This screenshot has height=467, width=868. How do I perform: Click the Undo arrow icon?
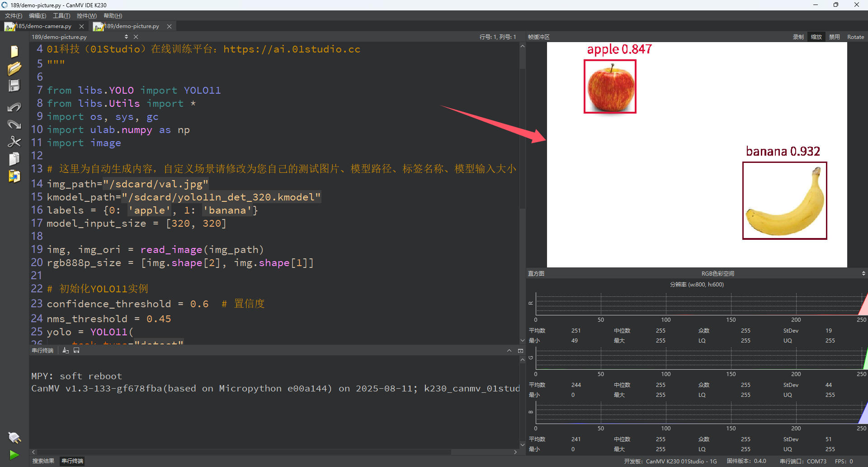coord(14,107)
